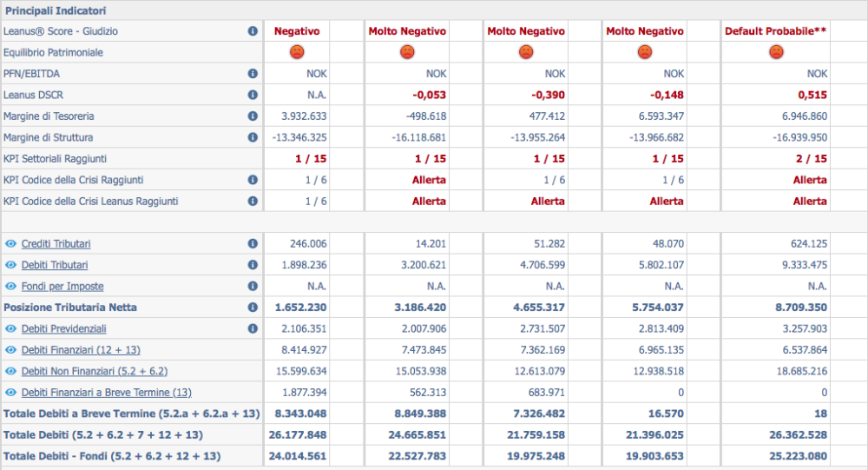Click info icon beside Margine di Struttura
The height and width of the screenshot is (470, 868).
coord(253,137)
